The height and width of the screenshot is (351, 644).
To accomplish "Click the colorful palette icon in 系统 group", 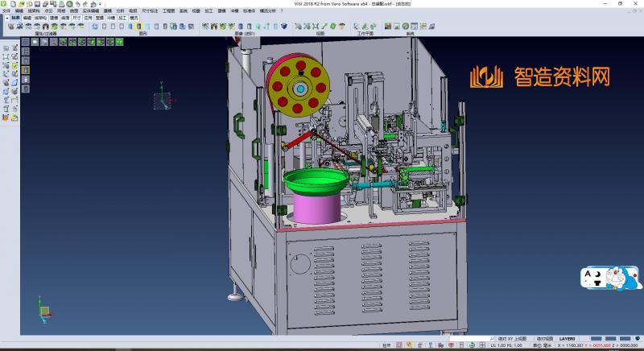I will (x=388, y=27).
